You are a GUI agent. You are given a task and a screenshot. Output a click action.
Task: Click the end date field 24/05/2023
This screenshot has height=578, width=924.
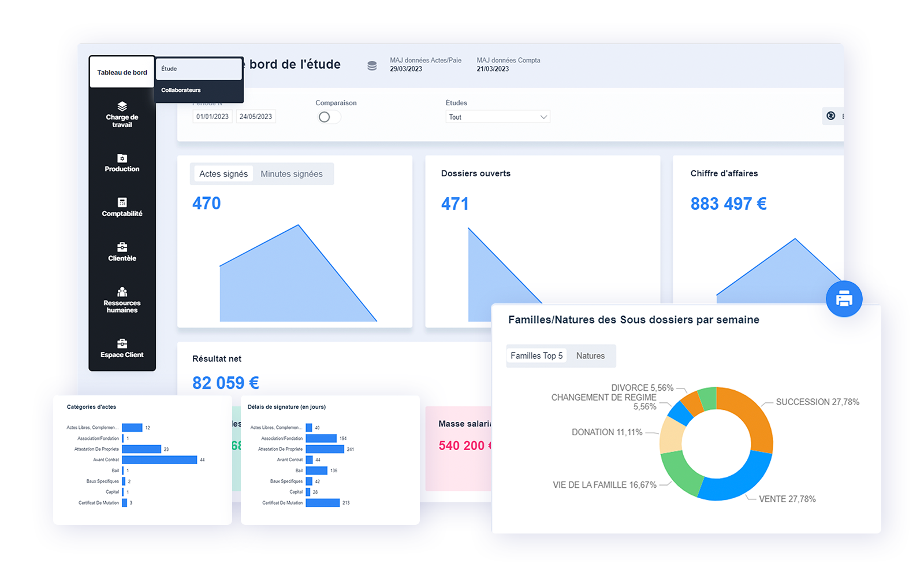pyautogui.click(x=256, y=117)
